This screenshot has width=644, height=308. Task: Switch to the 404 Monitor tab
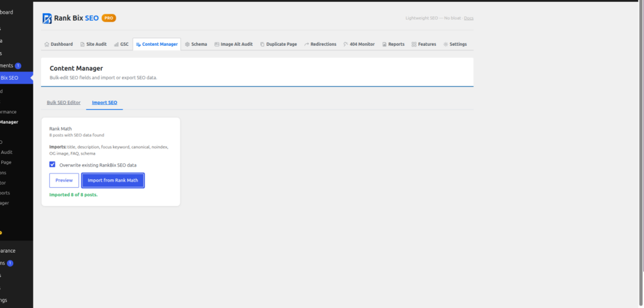pos(359,45)
